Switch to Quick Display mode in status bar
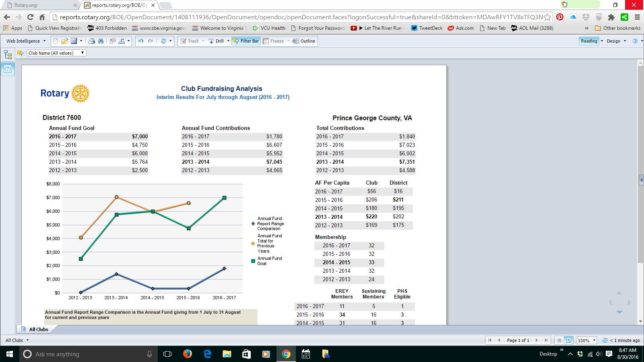Viewport: 644px width, 362px height. [559, 340]
